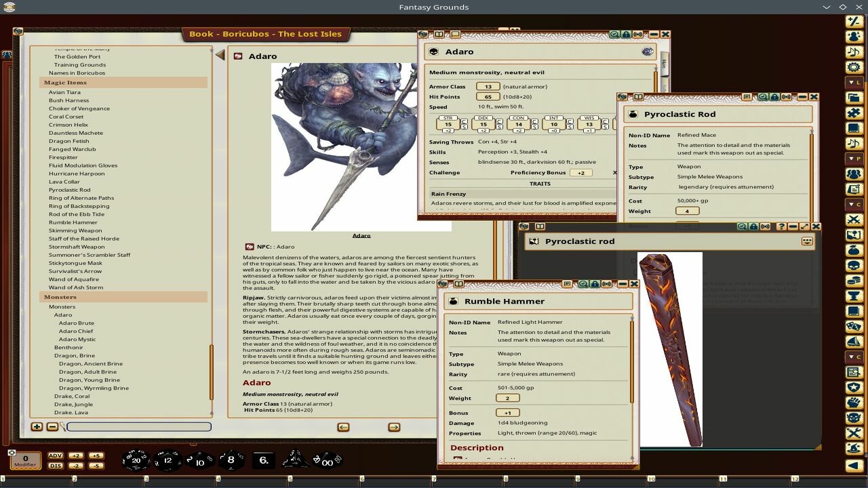Collapse the sidebar with the bottom left-arrow button
This screenshot has width=868, height=488.
coord(854,466)
